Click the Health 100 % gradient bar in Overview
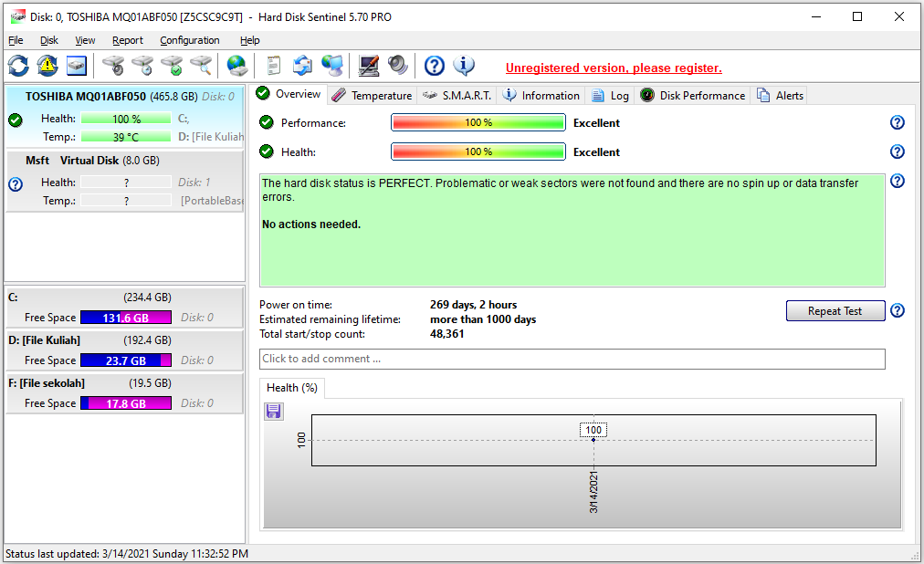924x564 pixels. pos(478,151)
